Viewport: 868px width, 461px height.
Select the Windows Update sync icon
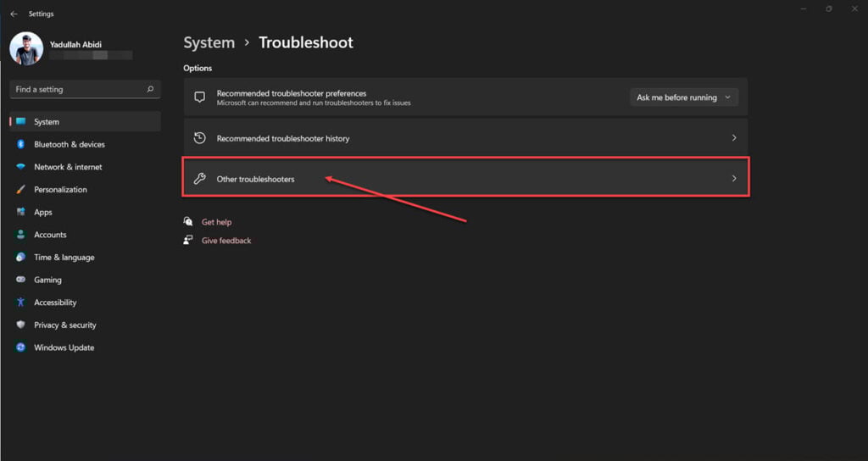click(x=20, y=348)
